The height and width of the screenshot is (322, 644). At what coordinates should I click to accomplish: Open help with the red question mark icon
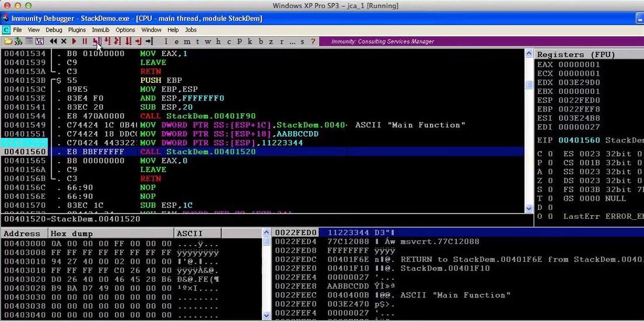tap(313, 41)
